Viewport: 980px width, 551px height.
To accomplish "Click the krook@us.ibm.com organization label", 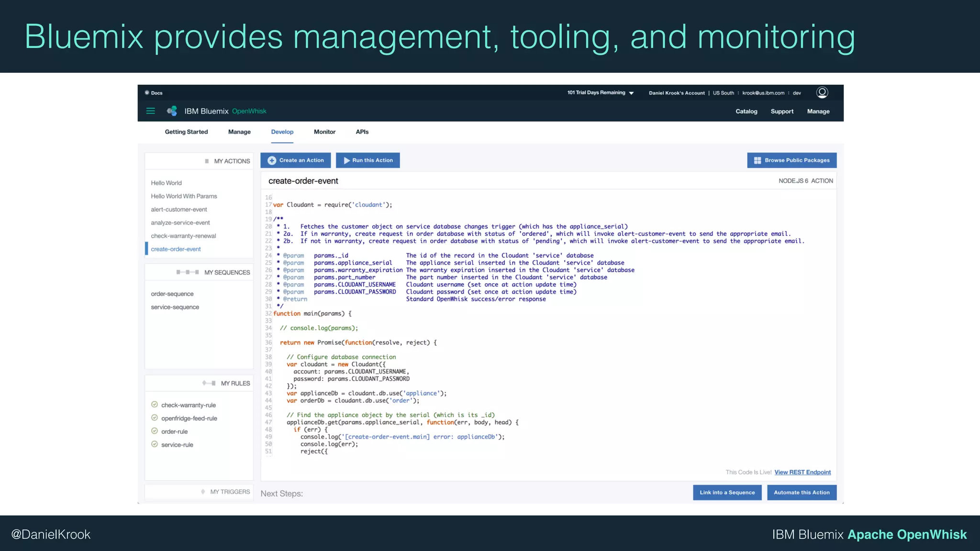I will click(763, 93).
